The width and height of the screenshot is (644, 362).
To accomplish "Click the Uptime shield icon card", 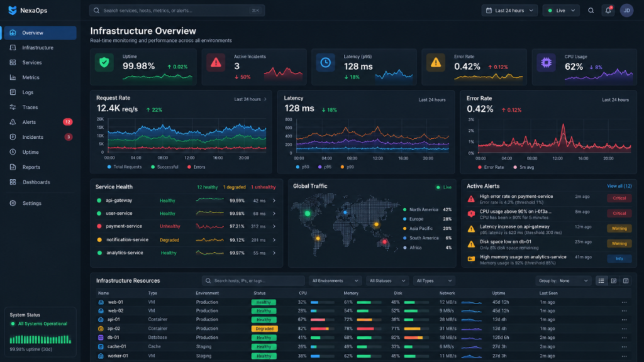I will tap(104, 63).
